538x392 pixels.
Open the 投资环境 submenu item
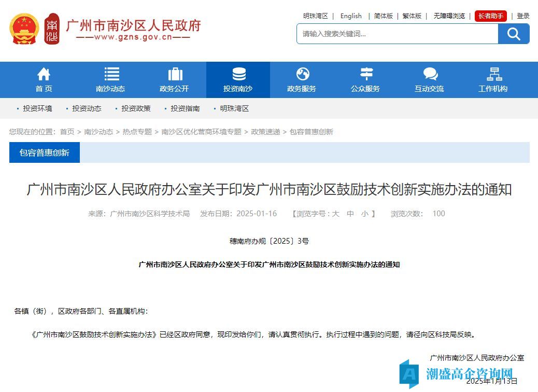click(x=37, y=108)
